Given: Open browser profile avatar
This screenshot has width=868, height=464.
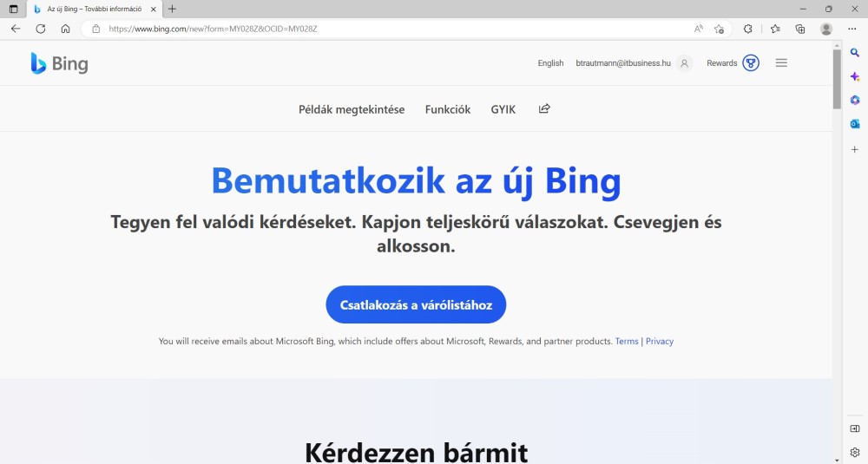Looking at the screenshot, I should (x=826, y=29).
